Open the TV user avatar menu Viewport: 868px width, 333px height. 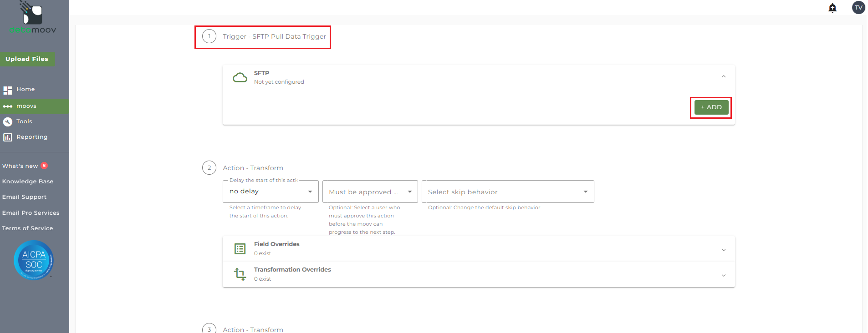[x=858, y=8]
